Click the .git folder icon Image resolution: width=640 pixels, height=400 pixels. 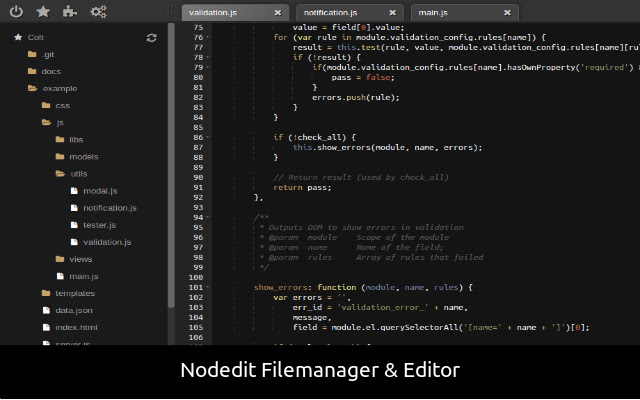pyautogui.click(x=32, y=54)
